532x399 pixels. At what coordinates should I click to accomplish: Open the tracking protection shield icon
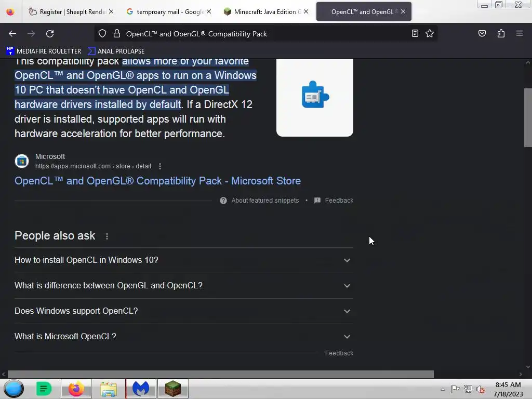point(102,34)
